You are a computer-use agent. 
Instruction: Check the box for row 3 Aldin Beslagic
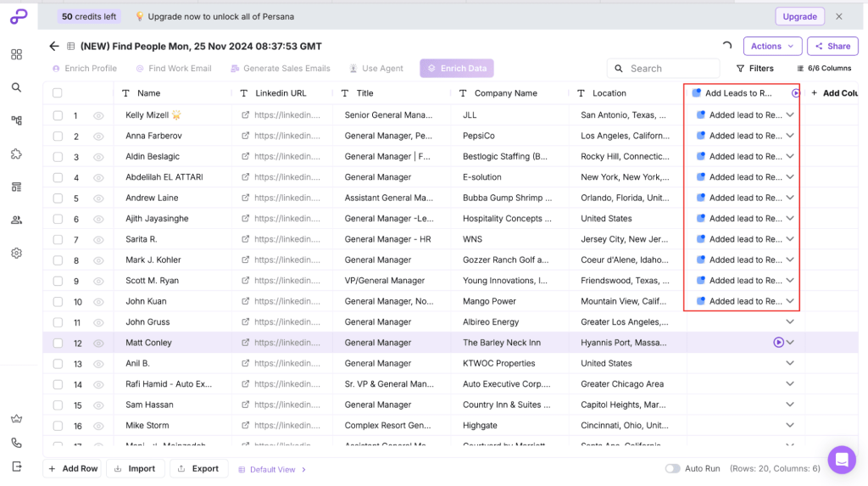[58, 157]
